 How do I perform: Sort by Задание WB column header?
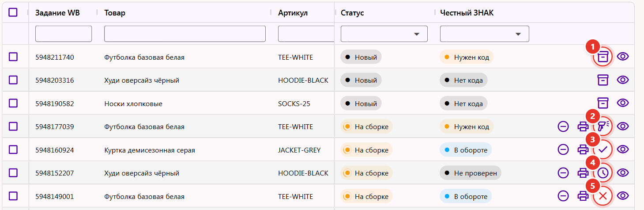[57, 13]
